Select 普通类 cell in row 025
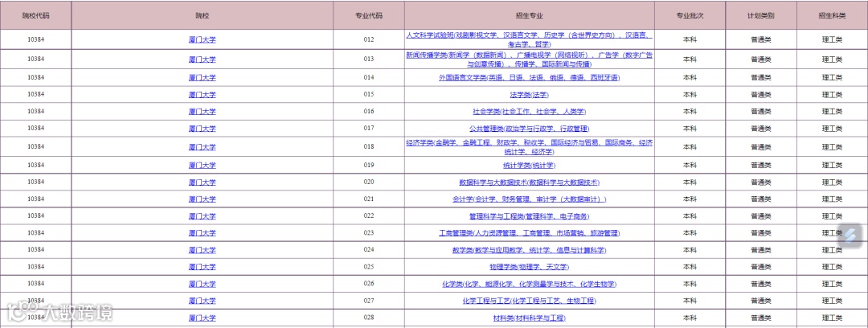868x328 pixels. pos(760,267)
